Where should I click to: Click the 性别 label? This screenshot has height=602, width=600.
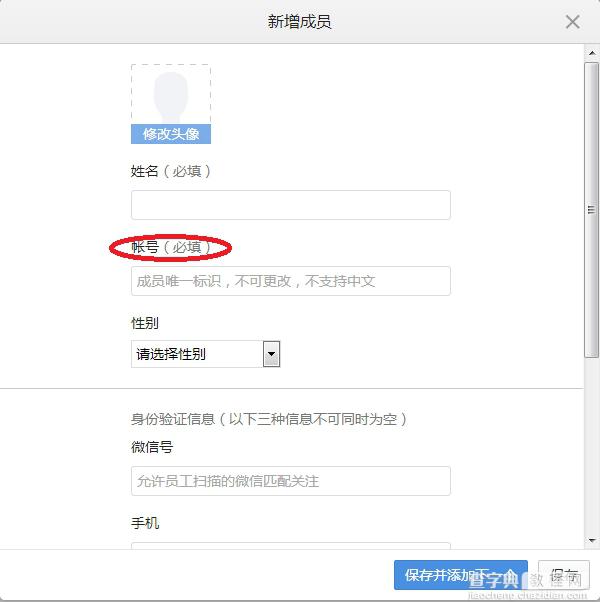[x=145, y=323]
